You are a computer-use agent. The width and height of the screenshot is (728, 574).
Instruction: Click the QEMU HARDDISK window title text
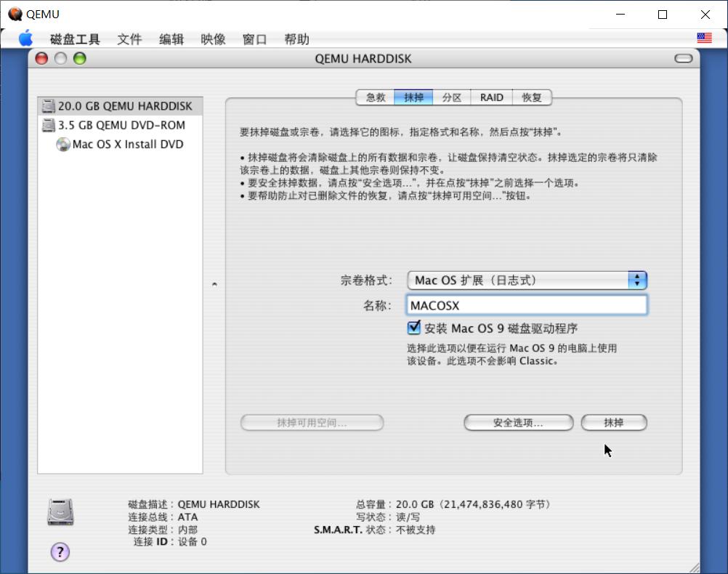click(x=363, y=59)
